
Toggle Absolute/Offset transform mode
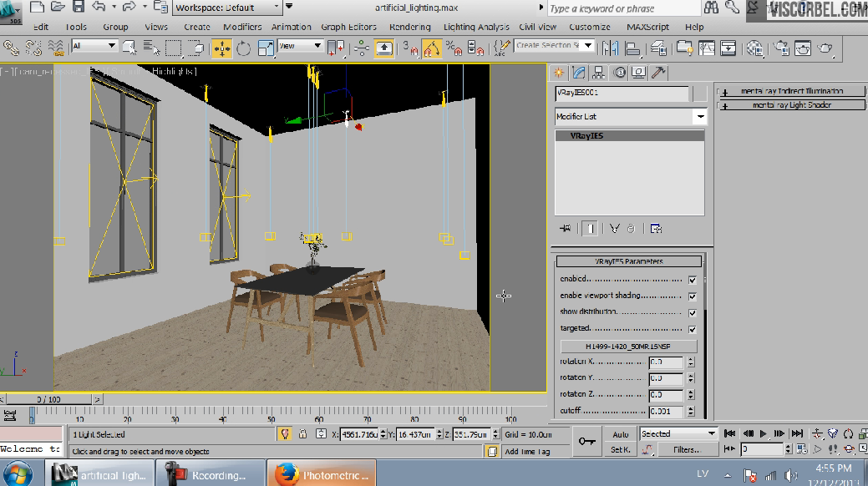(x=321, y=434)
